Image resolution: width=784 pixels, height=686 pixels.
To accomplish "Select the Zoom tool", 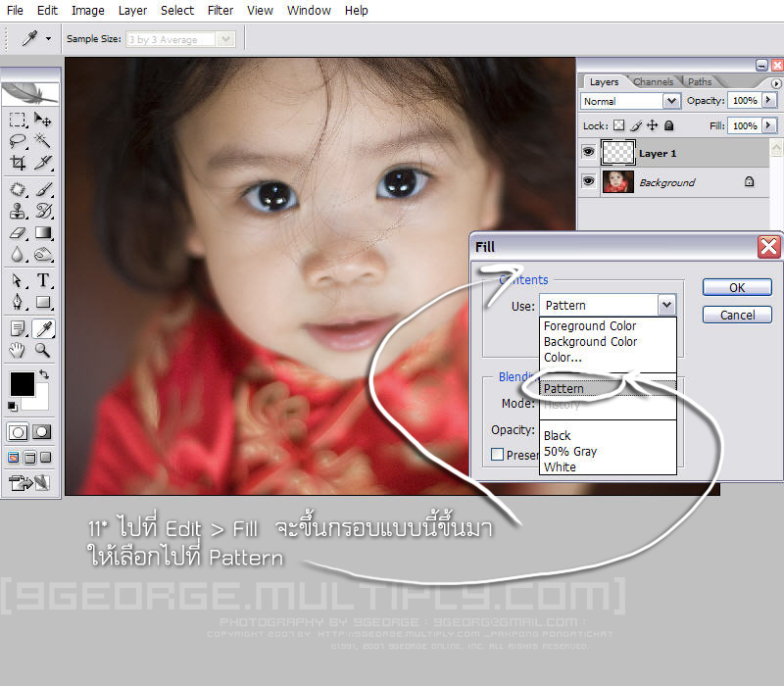I will (42, 350).
